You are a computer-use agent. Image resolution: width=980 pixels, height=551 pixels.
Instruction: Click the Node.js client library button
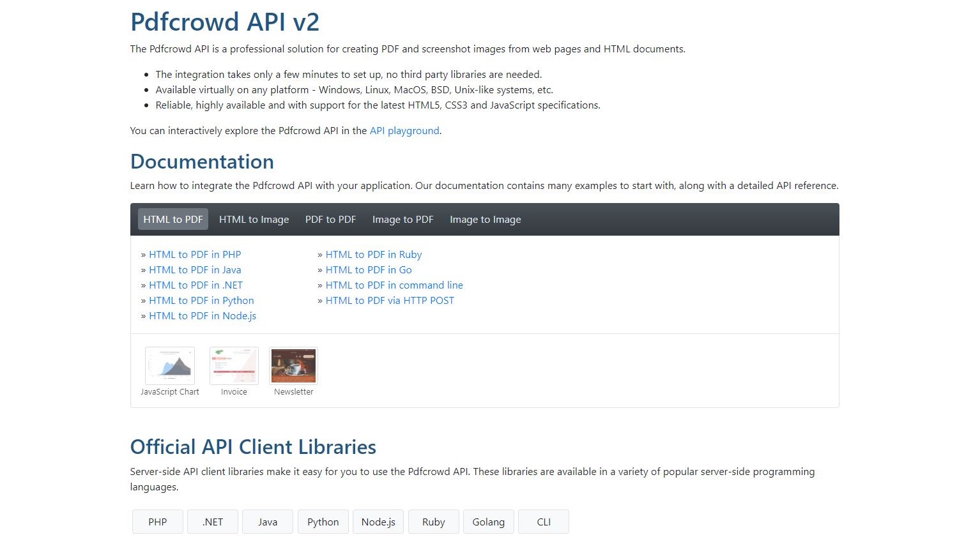378,522
